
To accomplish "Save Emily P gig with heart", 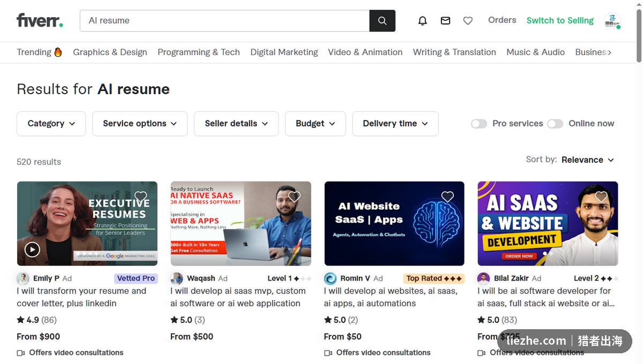I will 140,196.
